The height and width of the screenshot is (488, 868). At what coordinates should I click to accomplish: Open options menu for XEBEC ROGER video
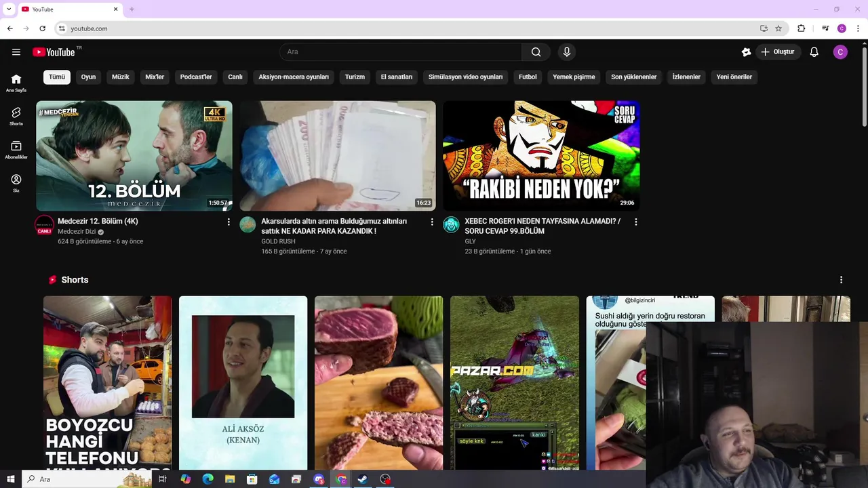point(636,222)
